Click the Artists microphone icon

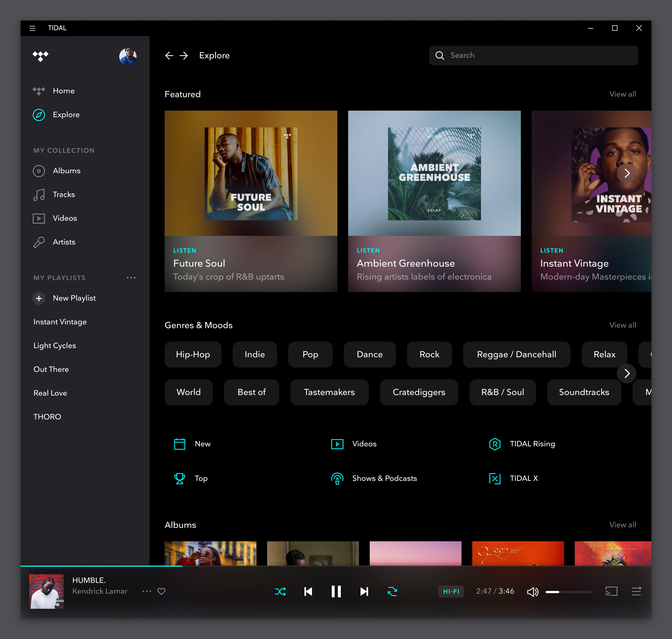pyautogui.click(x=39, y=242)
